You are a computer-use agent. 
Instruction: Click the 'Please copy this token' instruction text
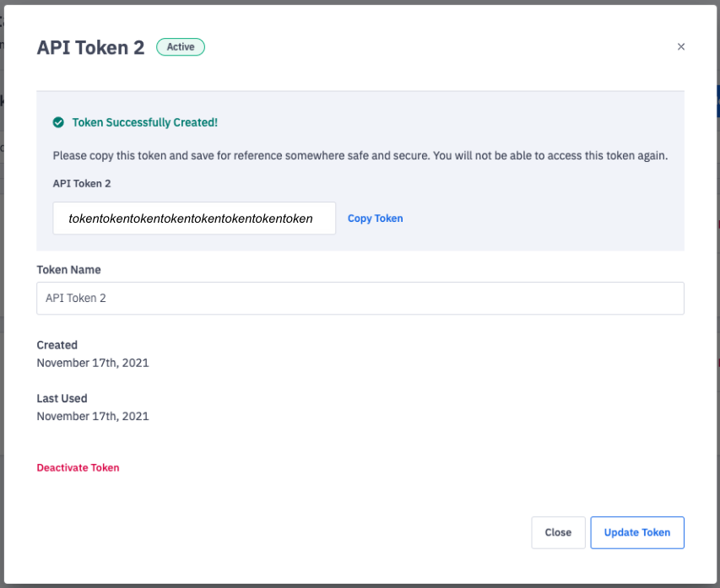point(360,156)
